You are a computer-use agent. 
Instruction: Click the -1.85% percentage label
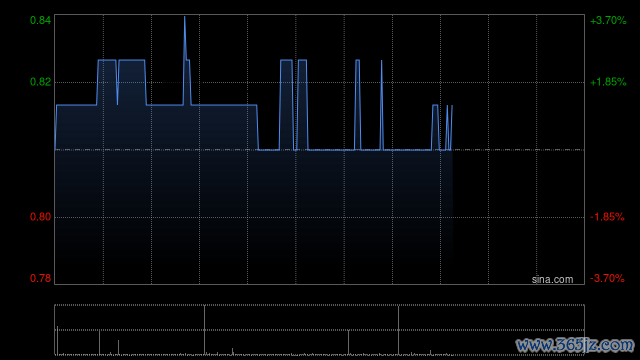[607, 217]
